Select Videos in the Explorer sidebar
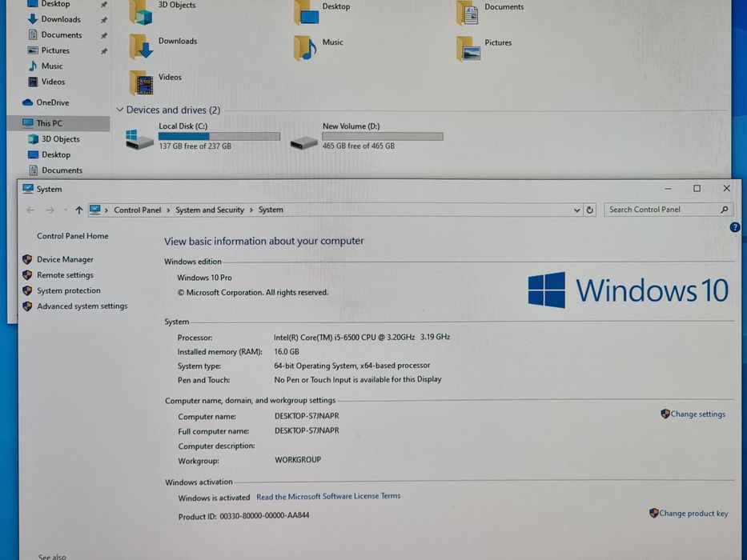 pos(53,82)
